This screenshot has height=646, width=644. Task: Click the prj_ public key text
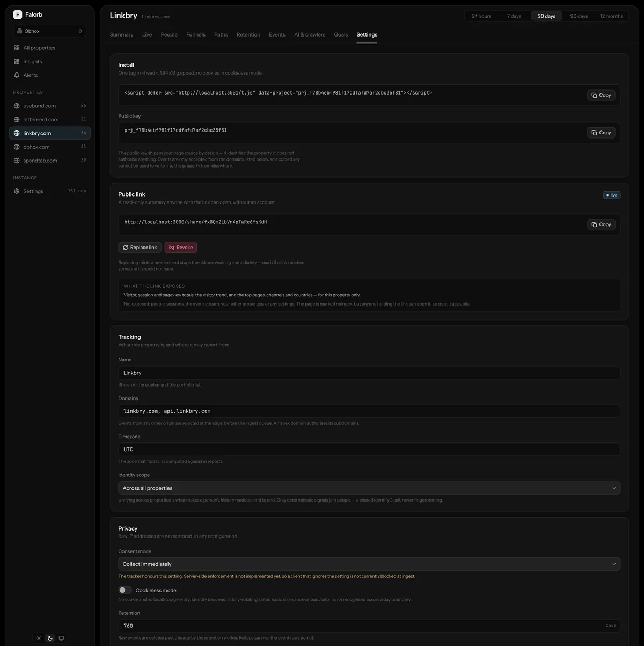tap(175, 130)
